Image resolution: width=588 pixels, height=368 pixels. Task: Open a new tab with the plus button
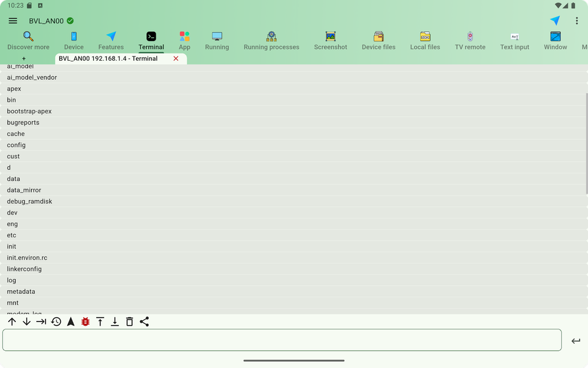[x=23, y=58]
